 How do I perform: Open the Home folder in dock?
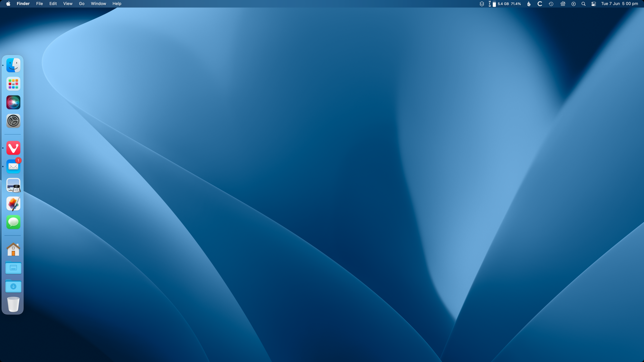click(13, 249)
